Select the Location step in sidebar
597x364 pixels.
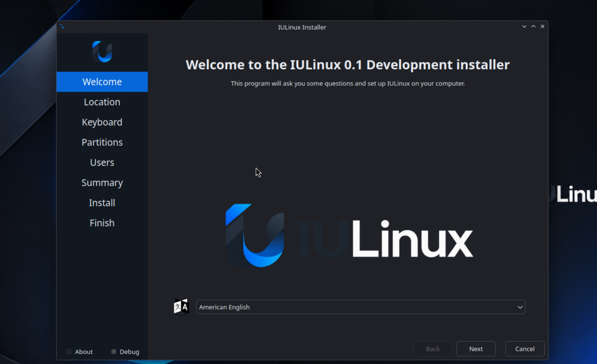102,102
